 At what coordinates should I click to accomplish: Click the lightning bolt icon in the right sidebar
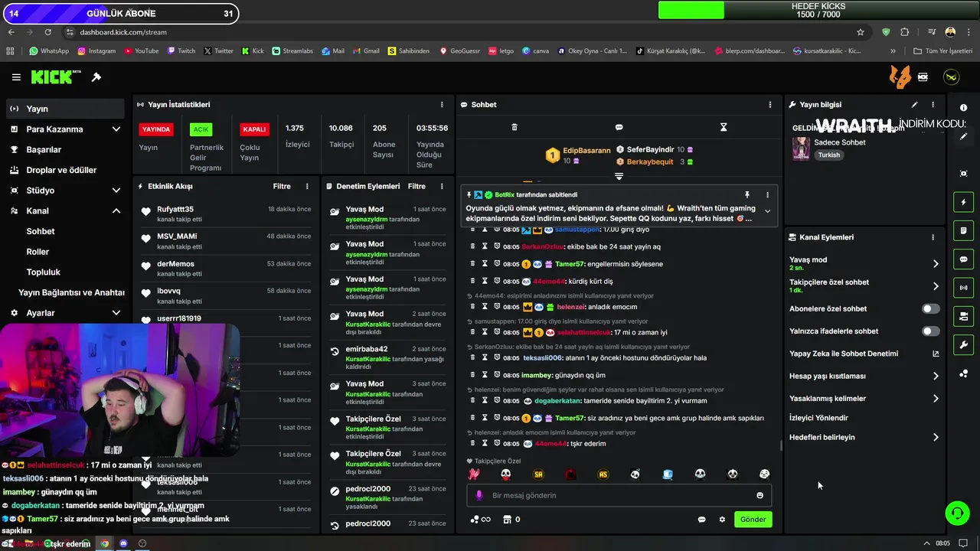click(963, 202)
